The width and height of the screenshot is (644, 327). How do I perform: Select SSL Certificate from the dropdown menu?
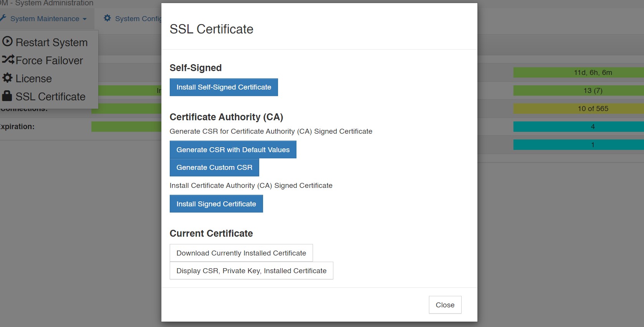tap(51, 96)
